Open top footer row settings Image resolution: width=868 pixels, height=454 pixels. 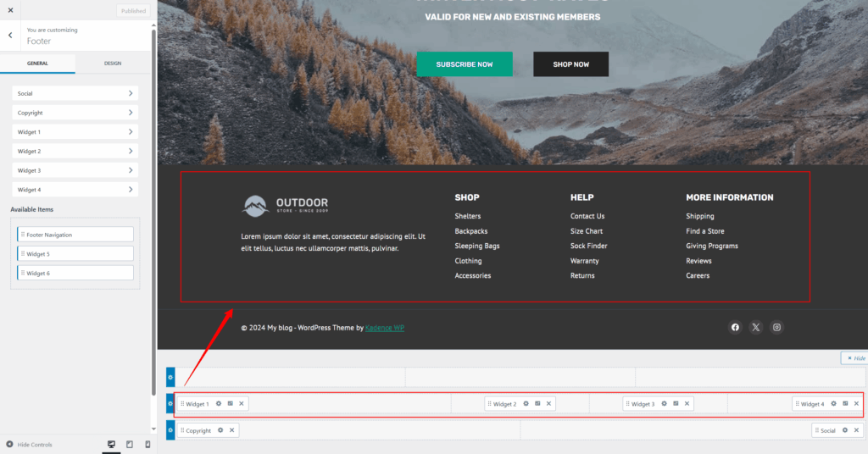(x=170, y=377)
